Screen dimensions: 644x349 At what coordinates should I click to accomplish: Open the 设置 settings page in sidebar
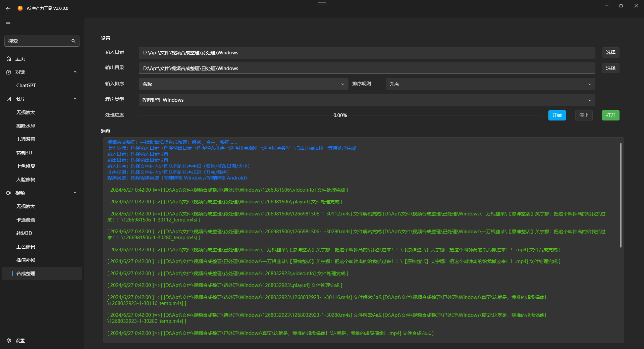click(42, 341)
